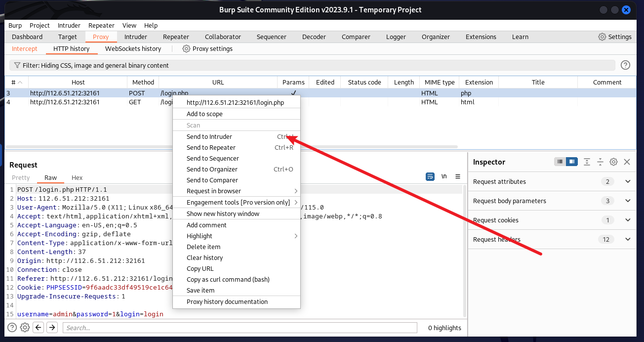Choose Add comment in context menu
This screenshot has height=342, width=644.
pos(237,225)
